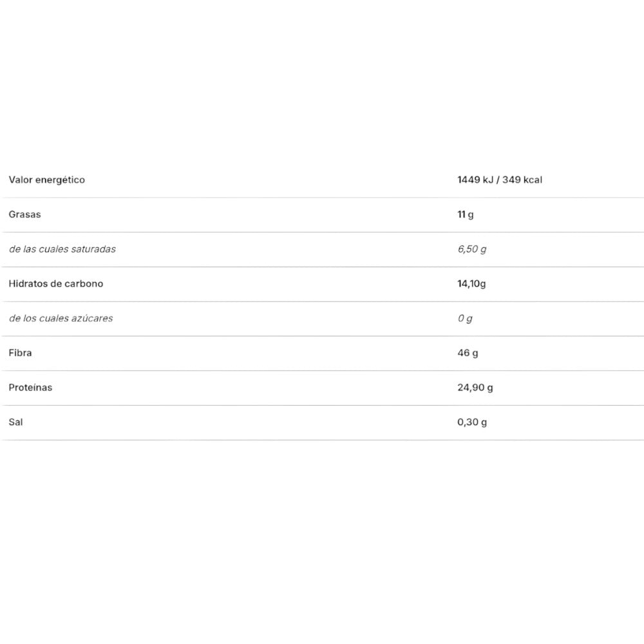Click the word 'carbono' in the table
Viewport: 644px width, 644px height.
click(x=84, y=283)
